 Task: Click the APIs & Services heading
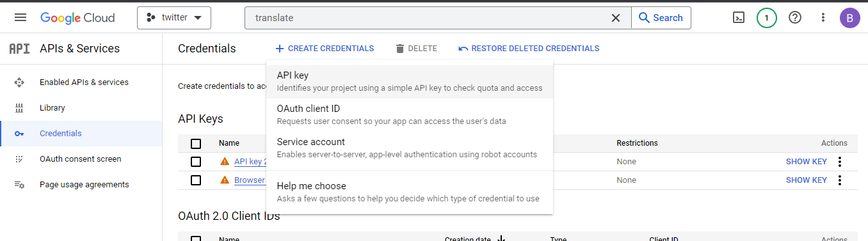(79, 49)
